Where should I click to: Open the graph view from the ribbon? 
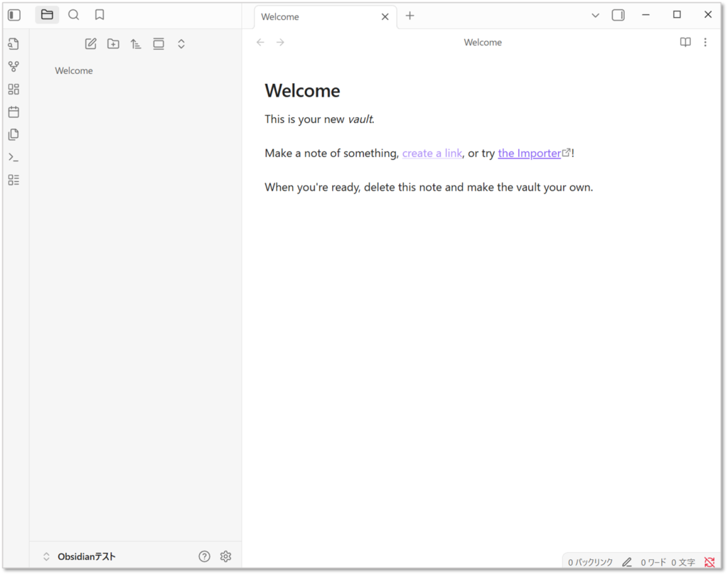(x=14, y=67)
